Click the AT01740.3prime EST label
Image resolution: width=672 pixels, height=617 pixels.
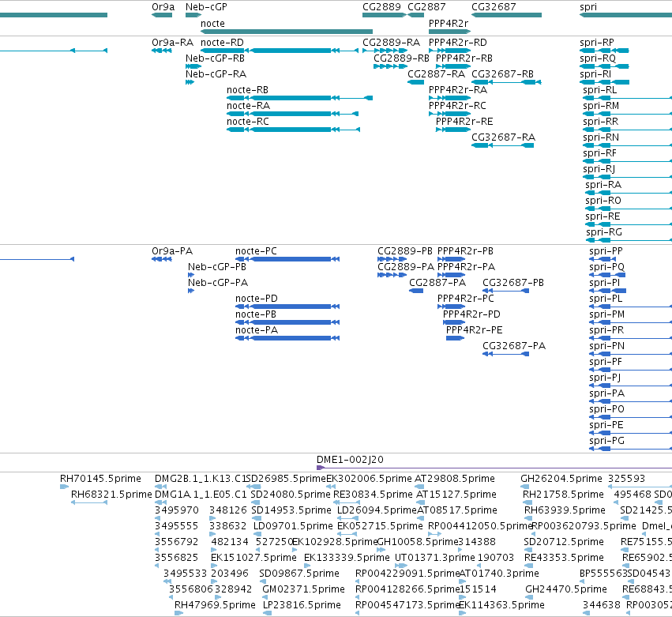tap(499, 574)
